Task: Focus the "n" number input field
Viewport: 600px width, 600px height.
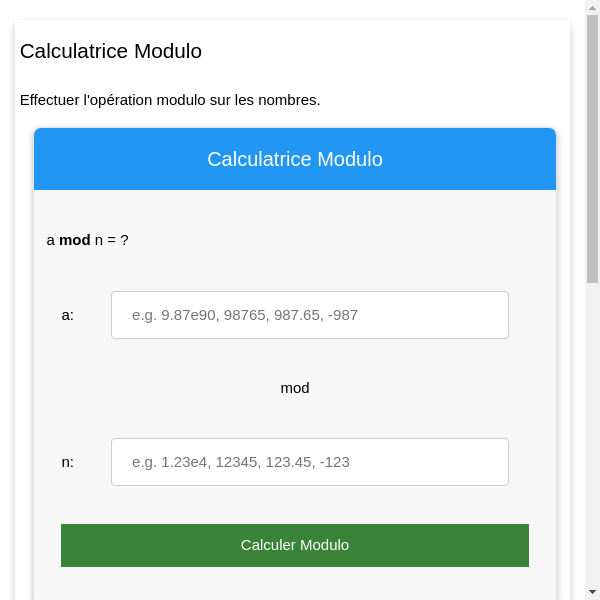Action: 310,462
